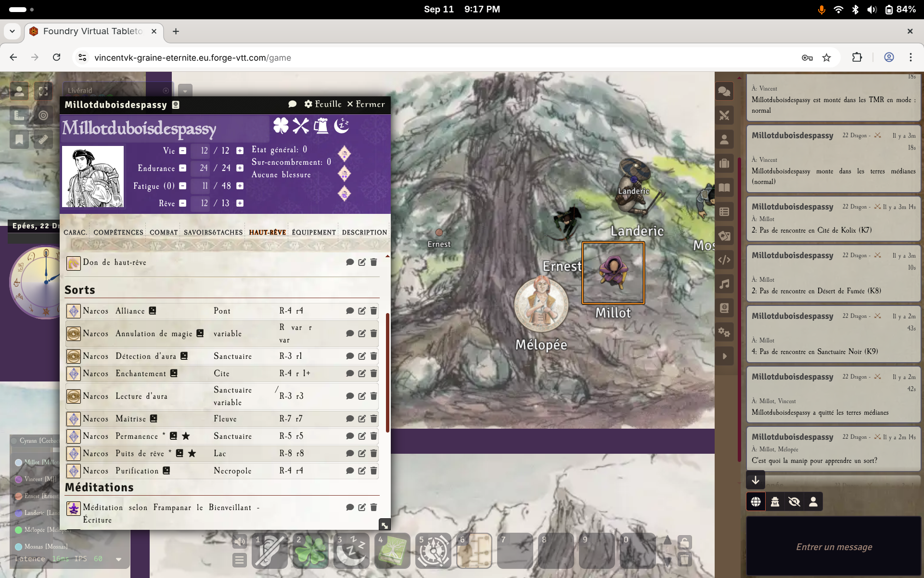Click macro slot 5 compass icon
The height and width of the screenshot is (578, 924).
tap(433, 551)
